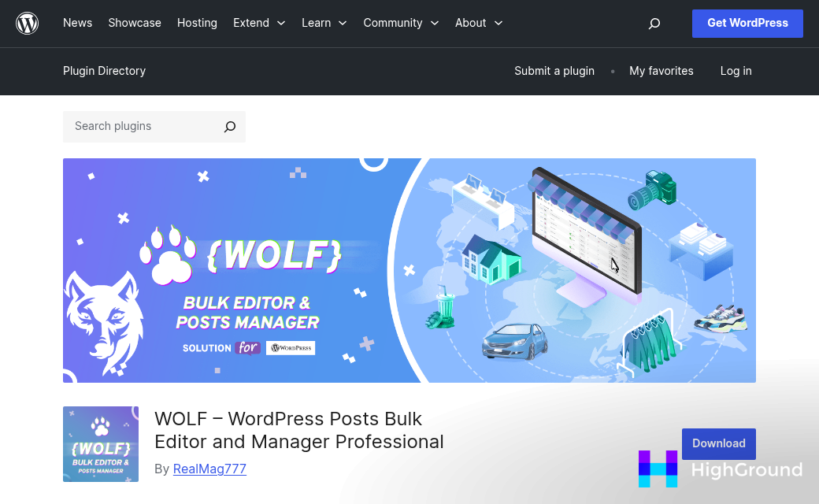Select the News menu item
This screenshot has height=504, width=819.
(77, 23)
